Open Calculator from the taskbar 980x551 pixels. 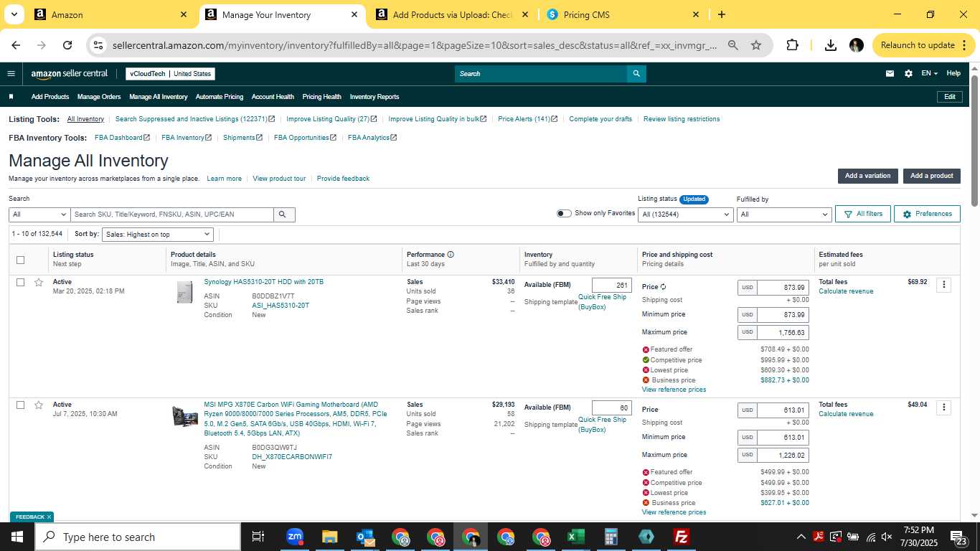[611, 537]
